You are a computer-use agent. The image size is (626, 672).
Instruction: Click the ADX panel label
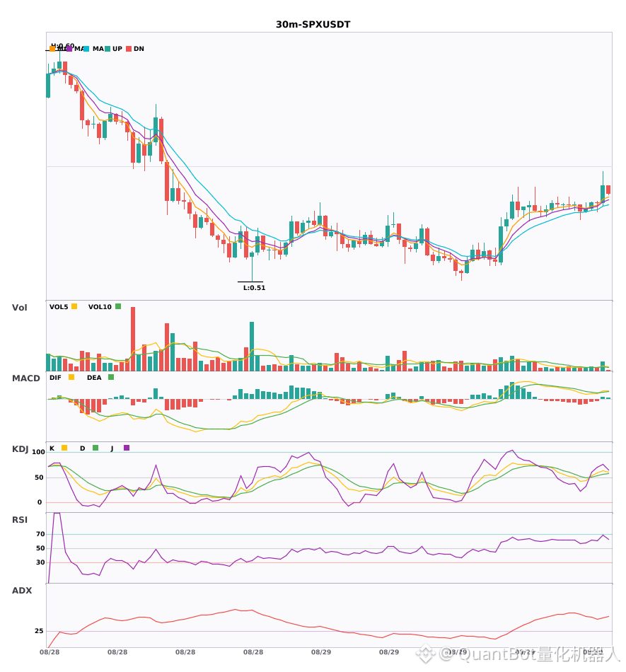coord(22,591)
